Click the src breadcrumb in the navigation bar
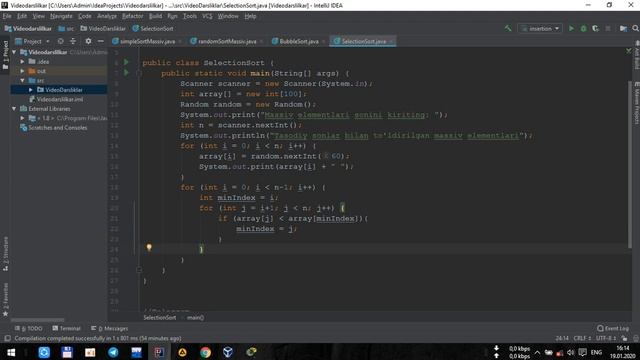The image size is (640, 360). [66, 29]
